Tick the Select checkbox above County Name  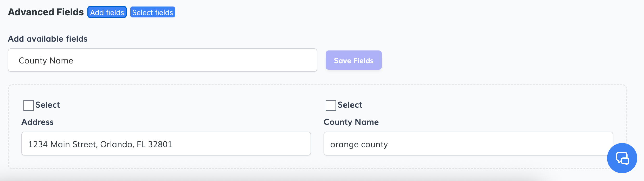pyautogui.click(x=331, y=105)
